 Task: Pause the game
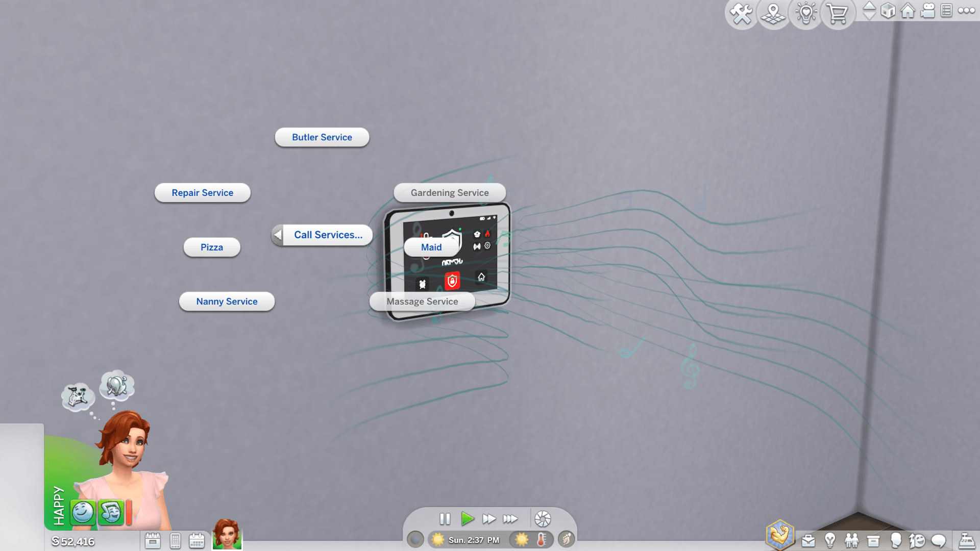tap(445, 519)
